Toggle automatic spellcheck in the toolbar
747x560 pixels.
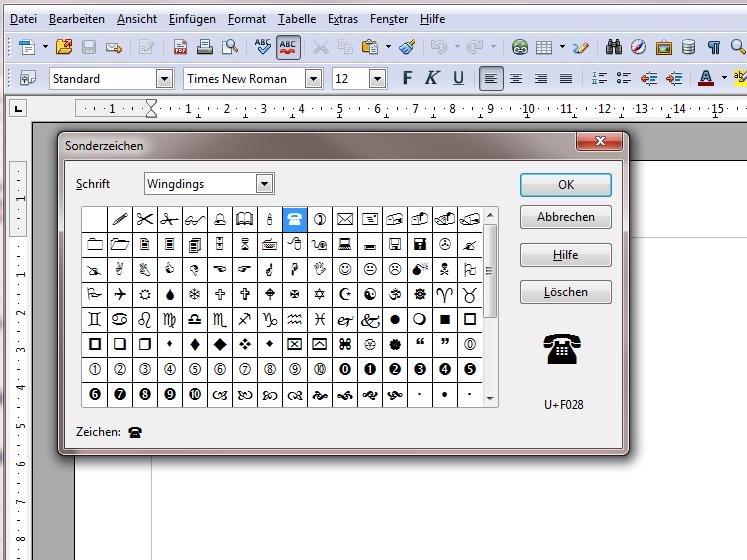[288, 47]
